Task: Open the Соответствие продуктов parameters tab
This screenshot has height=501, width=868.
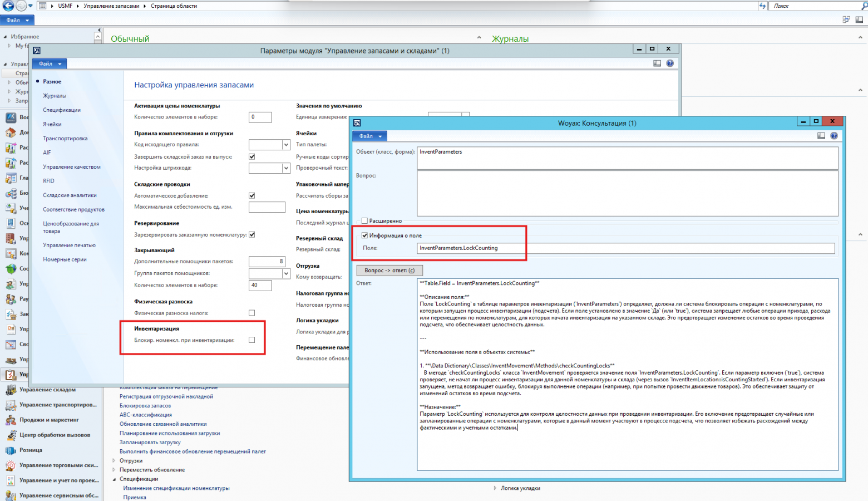Action: pos(74,210)
